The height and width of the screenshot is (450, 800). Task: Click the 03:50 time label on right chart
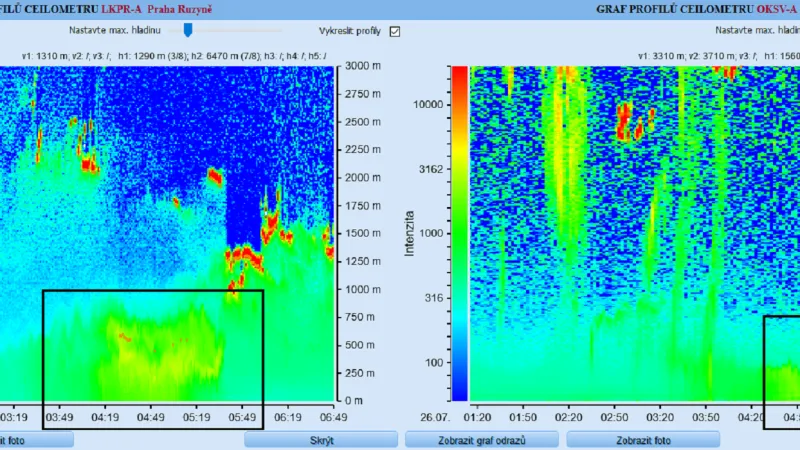[706, 417]
